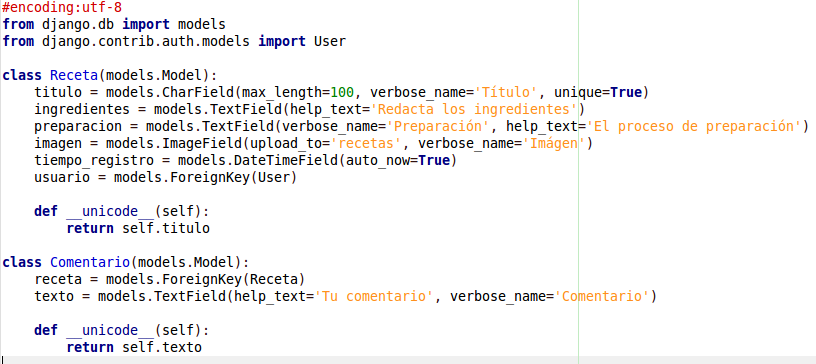Click the class name 'Receta' in its definition
The image size is (816, 364).
pos(74,76)
